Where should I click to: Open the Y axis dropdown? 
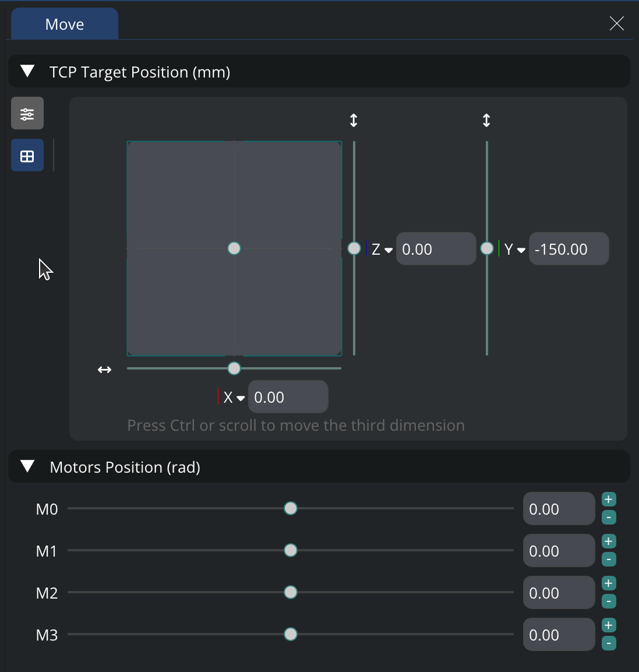[515, 249]
